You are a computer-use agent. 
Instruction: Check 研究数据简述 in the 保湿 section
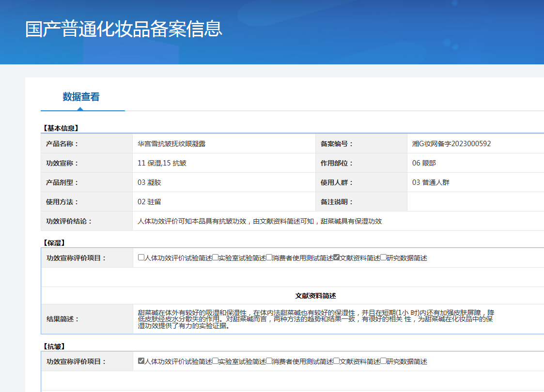point(384,257)
